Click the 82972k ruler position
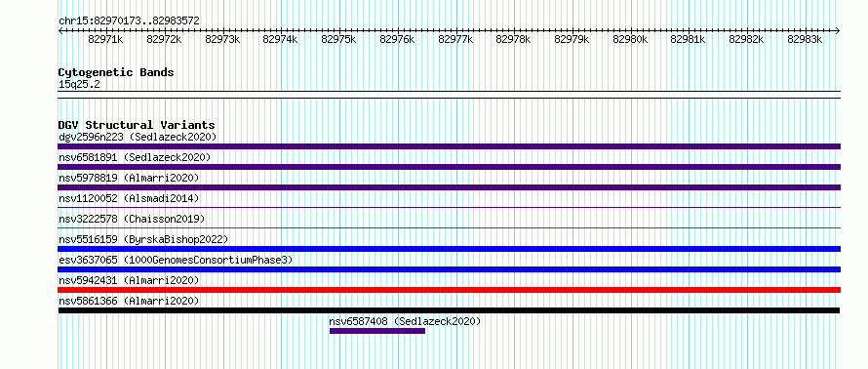 pos(165,39)
